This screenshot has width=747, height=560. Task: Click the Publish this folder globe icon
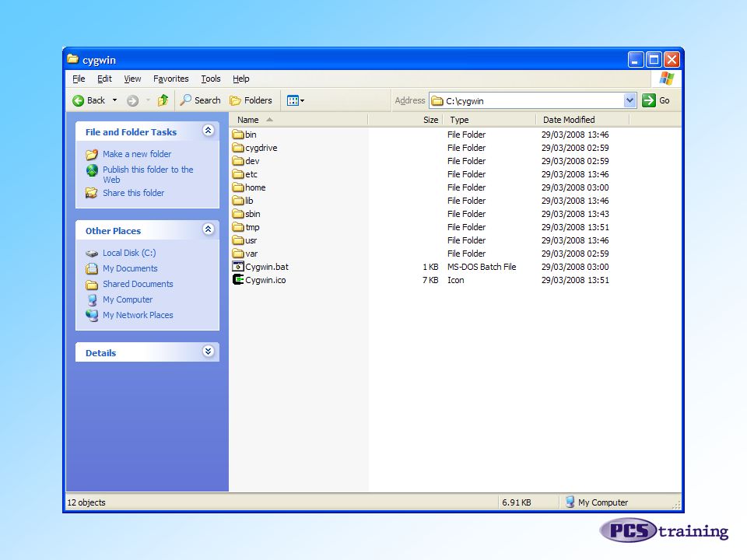click(92, 170)
